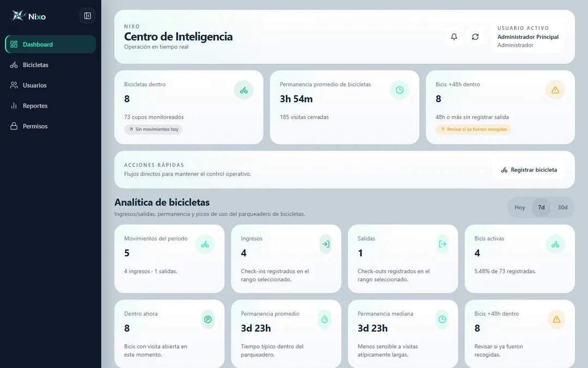This screenshot has width=588, height=368.
Task: Click the Centro de Inteligencia heading
Action: [178, 37]
